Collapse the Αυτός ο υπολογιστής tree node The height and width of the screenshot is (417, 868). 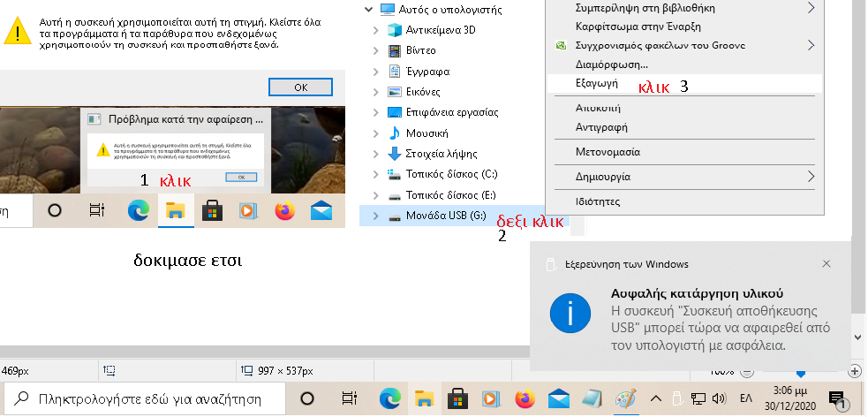[x=369, y=10]
